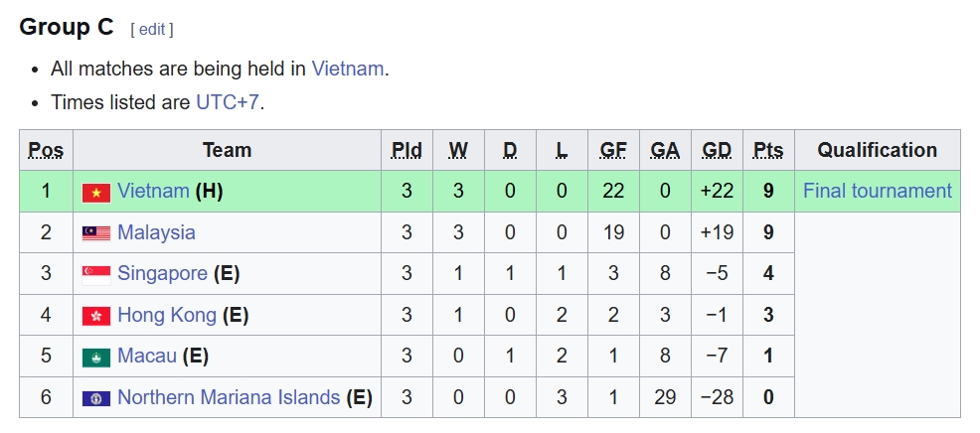Screen dimensions: 980x433
Task: Follow the Vietnam link in the bullet list
Action: click(x=347, y=69)
